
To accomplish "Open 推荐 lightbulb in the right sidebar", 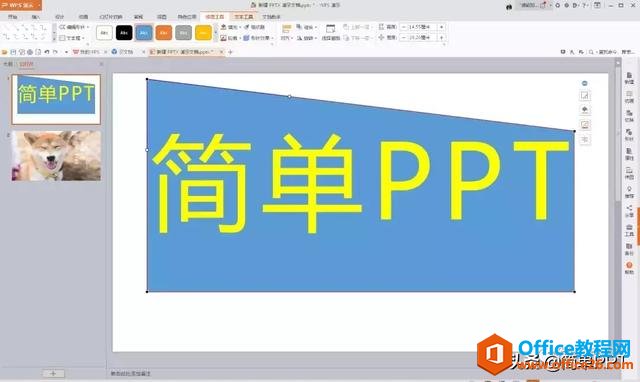I will (x=629, y=192).
